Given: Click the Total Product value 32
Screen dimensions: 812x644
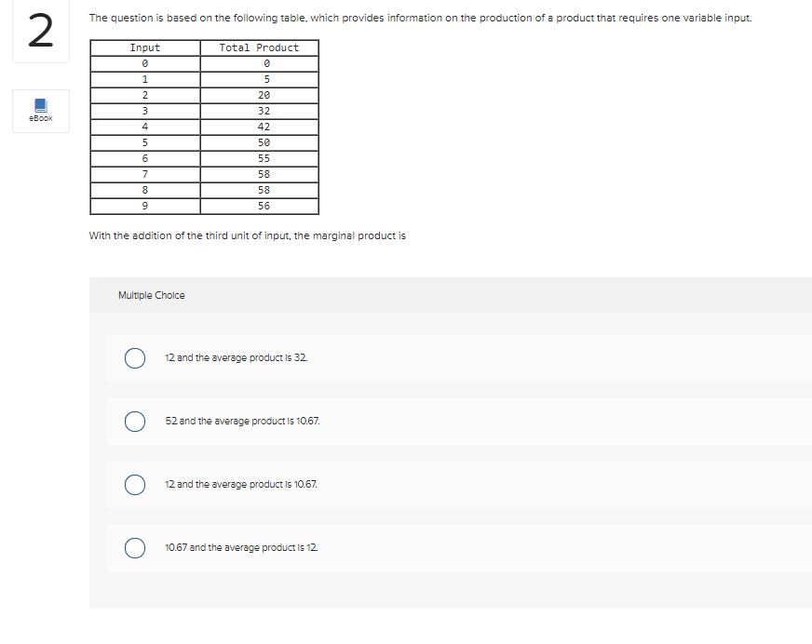Looking at the screenshot, I should [263, 111].
